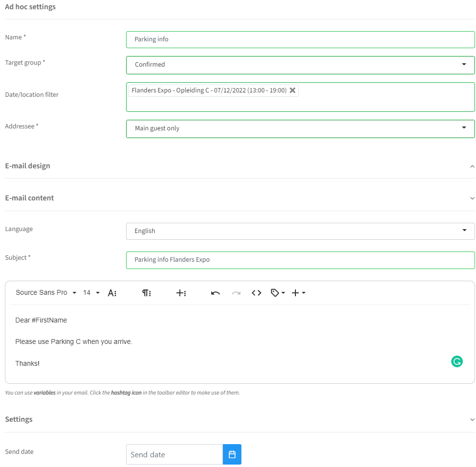
Task: Click the Ad hoc settings heading
Action: tap(30, 7)
